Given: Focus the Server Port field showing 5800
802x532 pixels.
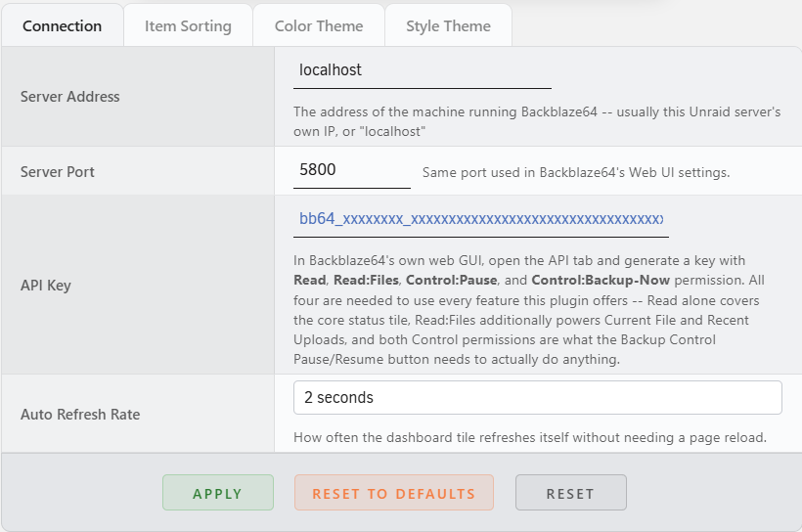Looking at the screenshot, I should click(352, 170).
